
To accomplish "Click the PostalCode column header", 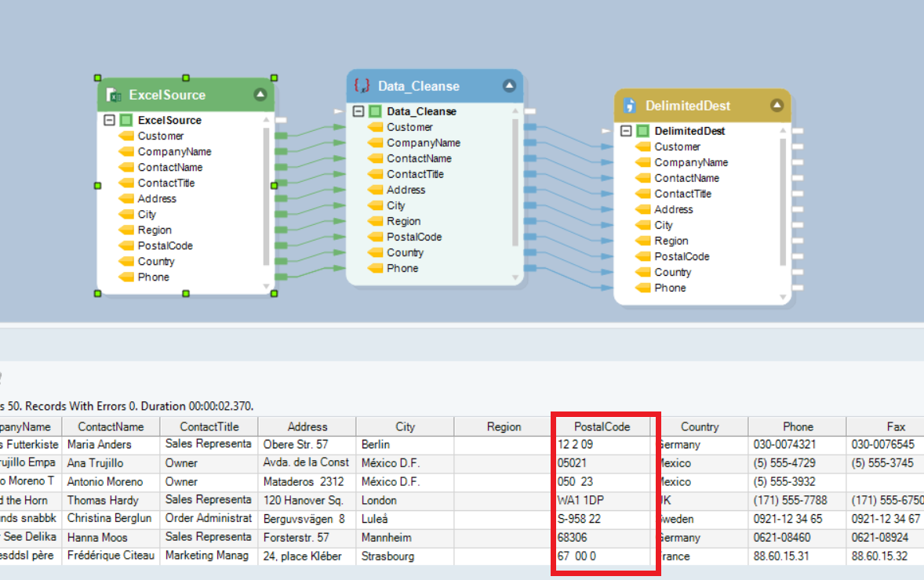I will tap(602, 426).
